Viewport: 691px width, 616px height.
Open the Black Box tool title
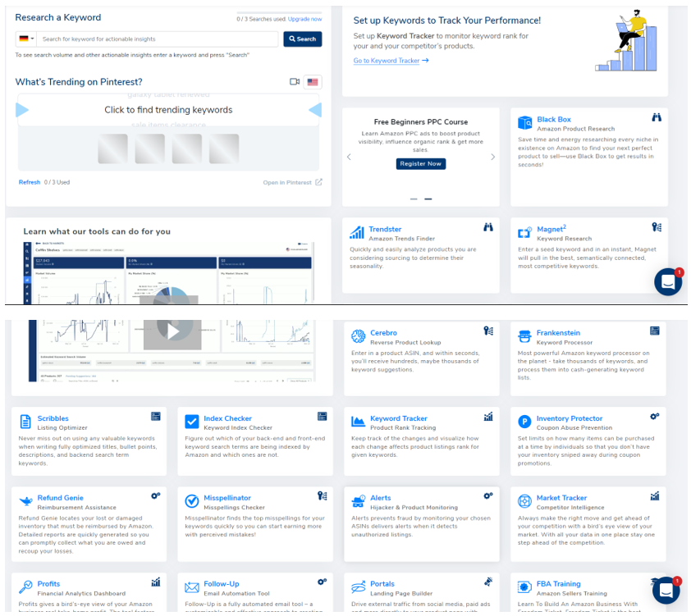click(x=553, y=119)
